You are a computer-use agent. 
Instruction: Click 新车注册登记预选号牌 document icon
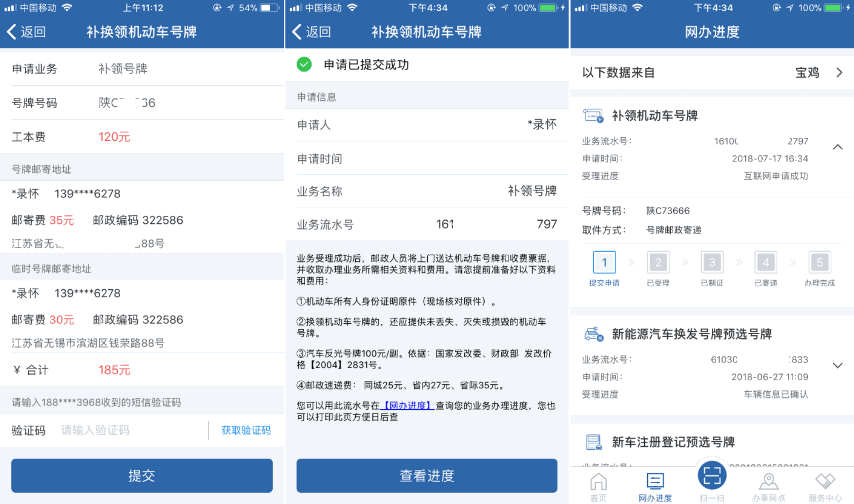tap(593, 442)
